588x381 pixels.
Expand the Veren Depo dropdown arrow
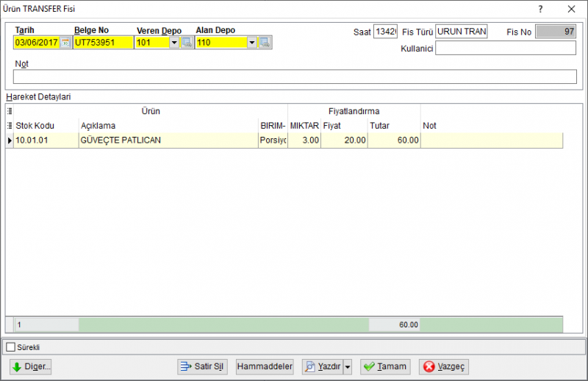click(174, 43)
